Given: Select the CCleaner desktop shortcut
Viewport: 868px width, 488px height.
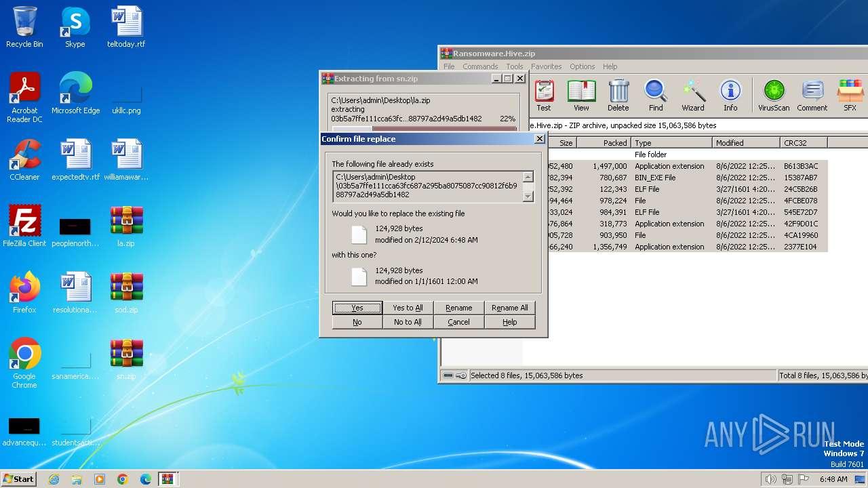Looking at the screenshot, I should pos(24,160).
